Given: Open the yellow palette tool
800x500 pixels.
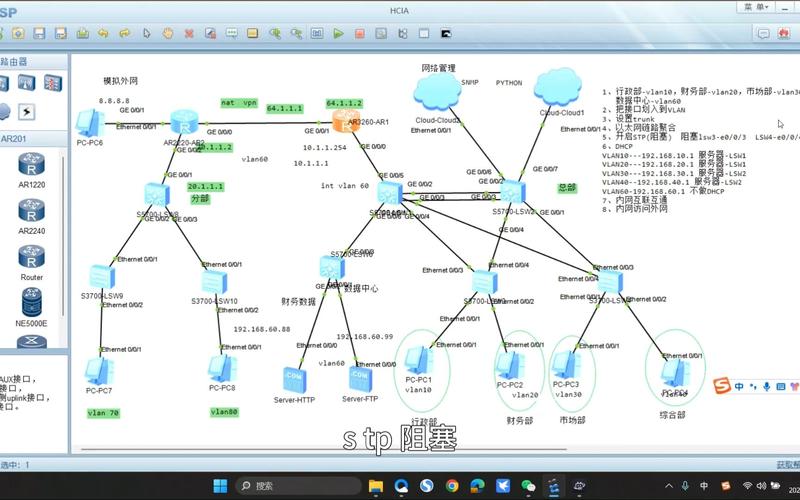Looking at the screenshot, I should (253, 34).
